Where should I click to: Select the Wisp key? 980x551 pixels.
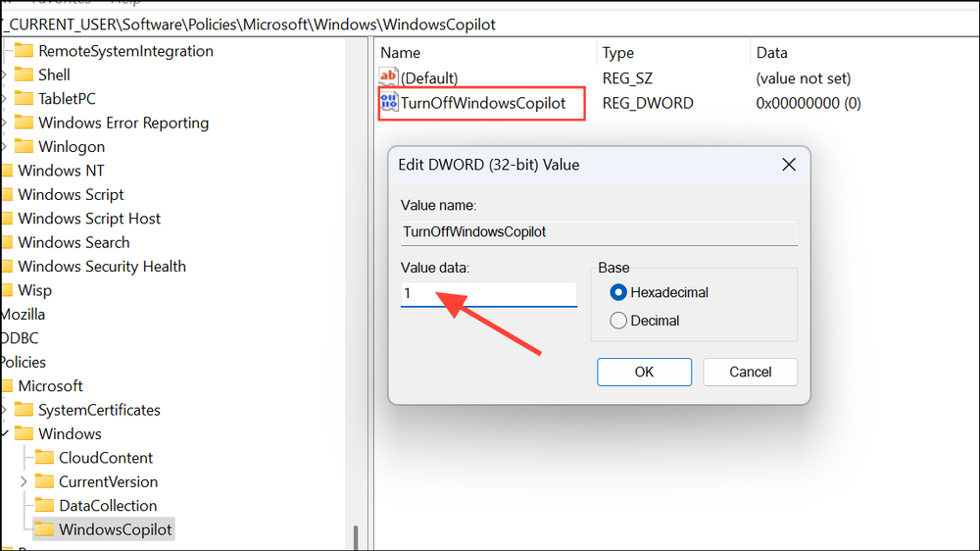click(34, 290)
